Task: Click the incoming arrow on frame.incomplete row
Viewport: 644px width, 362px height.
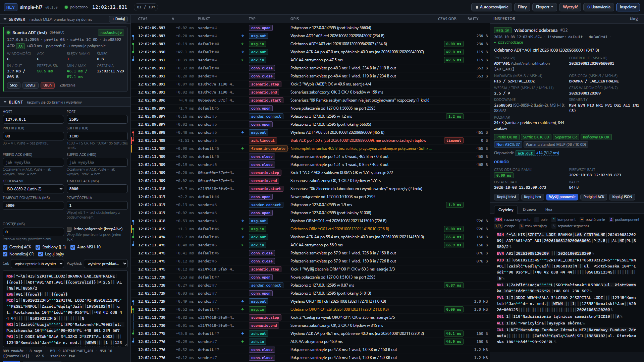Action: [243, 148]
